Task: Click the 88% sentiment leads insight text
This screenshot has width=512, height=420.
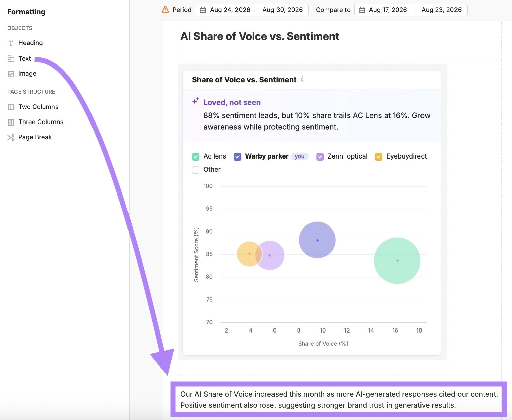Action: (317, 121)
